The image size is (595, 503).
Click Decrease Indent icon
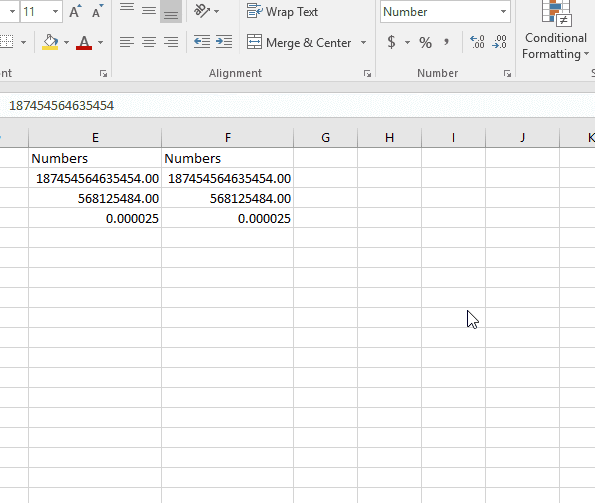[202, 42]
